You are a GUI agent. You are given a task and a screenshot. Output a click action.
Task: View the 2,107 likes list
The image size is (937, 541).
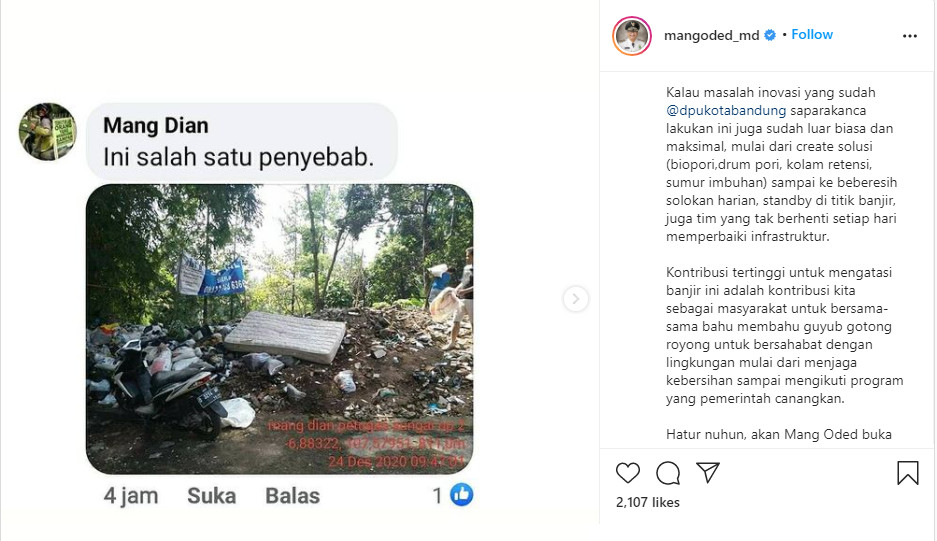(648, 502)
